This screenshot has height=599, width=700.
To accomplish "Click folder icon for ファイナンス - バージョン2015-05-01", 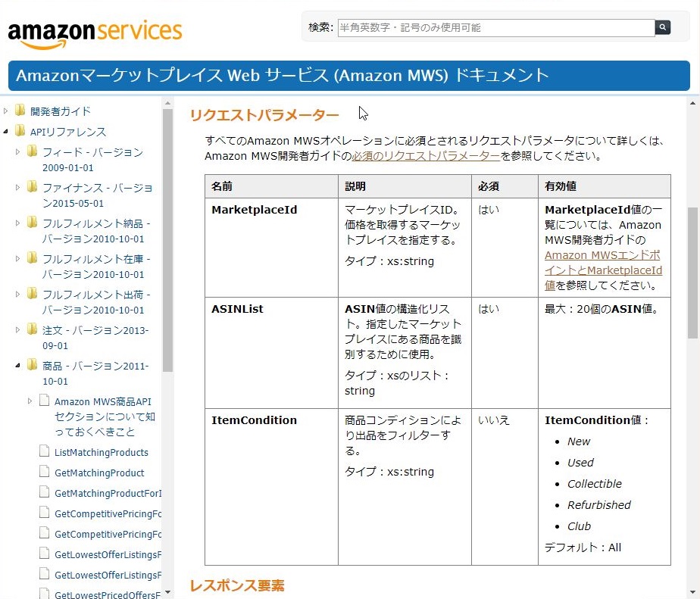I will pyautogui.click(x=32, y=186).
